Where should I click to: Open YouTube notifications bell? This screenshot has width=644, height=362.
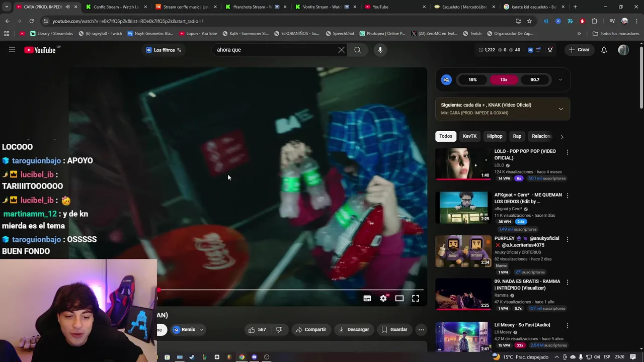pos(604,50)
